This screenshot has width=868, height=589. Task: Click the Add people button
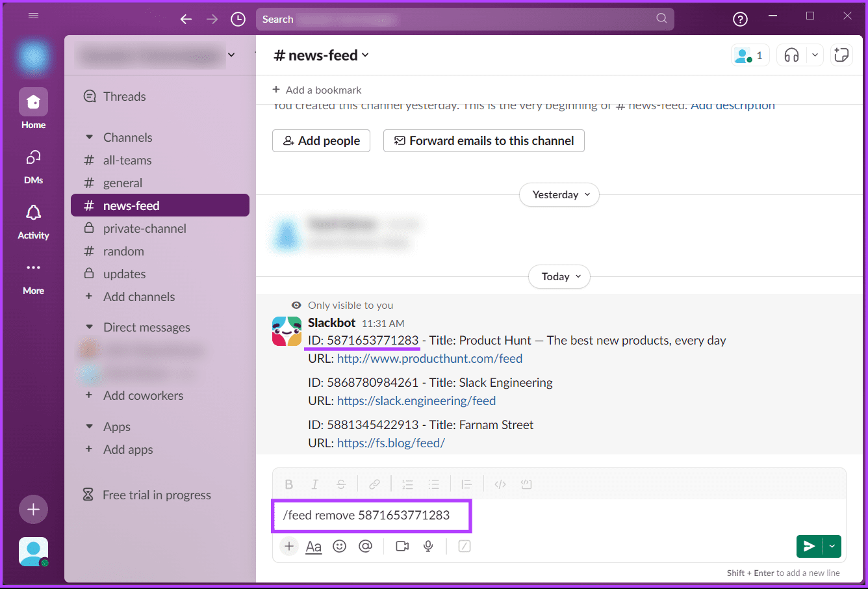321,140
